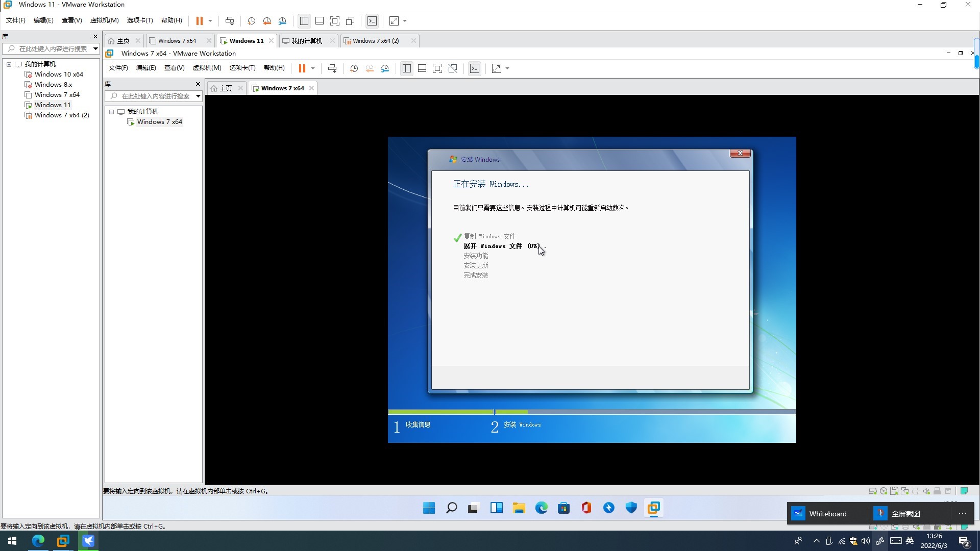Click the network adapter icon in the inner VMware status bar
The width and height of the screenshot is (980, 551).
905,491
